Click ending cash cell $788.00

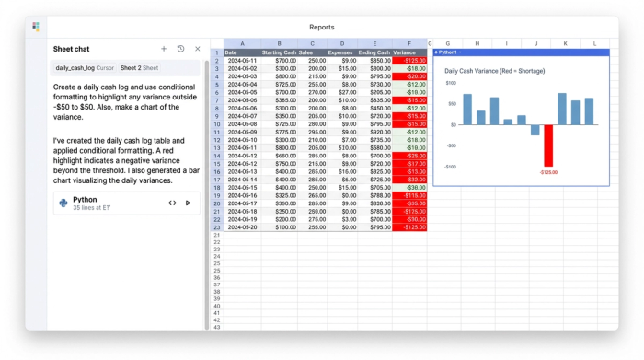(374, 195)
